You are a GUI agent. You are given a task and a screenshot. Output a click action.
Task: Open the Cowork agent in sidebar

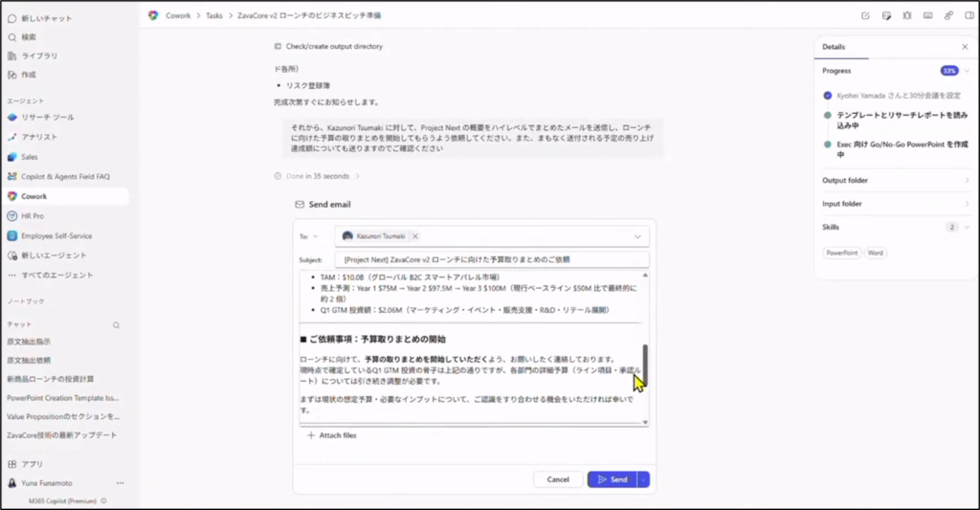pyautogui.click(x=34, y=196)
